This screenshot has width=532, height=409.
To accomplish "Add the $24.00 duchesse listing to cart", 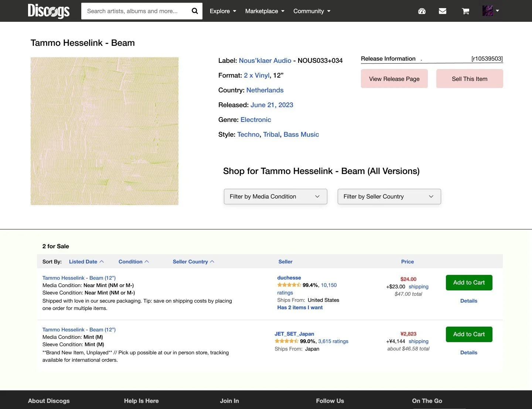I will click(x=469, y=283).
